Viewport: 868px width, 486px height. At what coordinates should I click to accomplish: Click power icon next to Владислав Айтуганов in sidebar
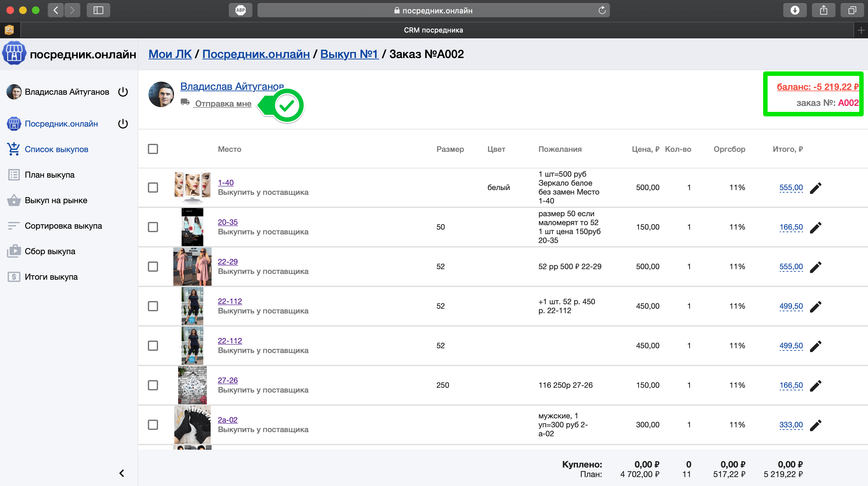point(123,92)
